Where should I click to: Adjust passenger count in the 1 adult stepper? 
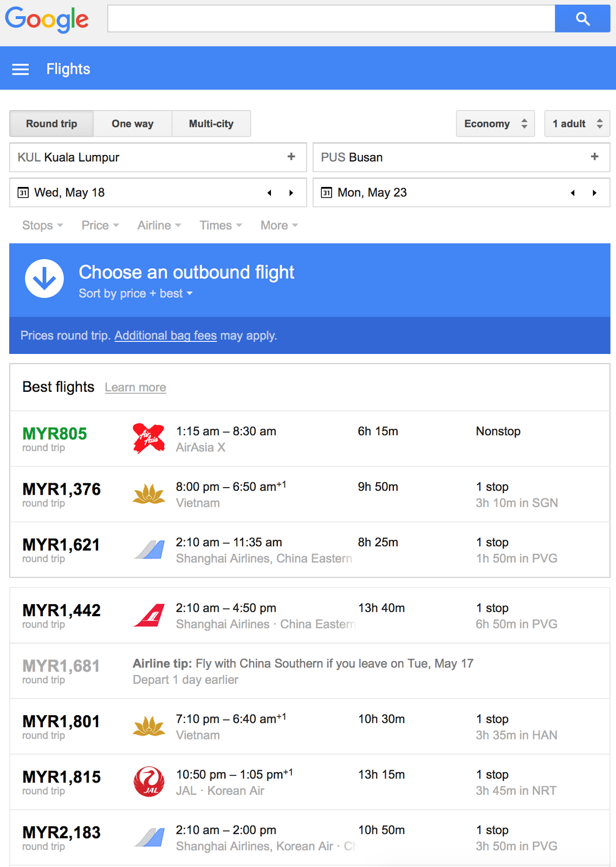point(576,124)
